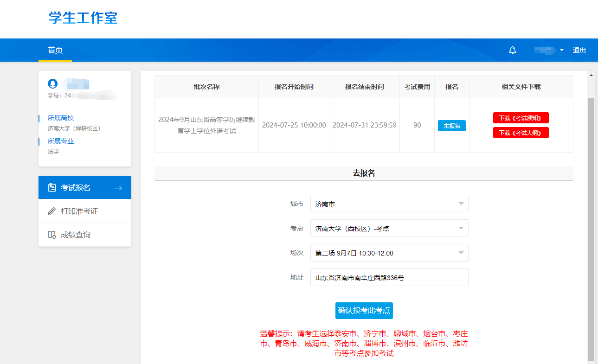This screenshot has height=364, width=598.
Task: Select the 考试报名 sidebar icon
Action: tap(51, 187)
